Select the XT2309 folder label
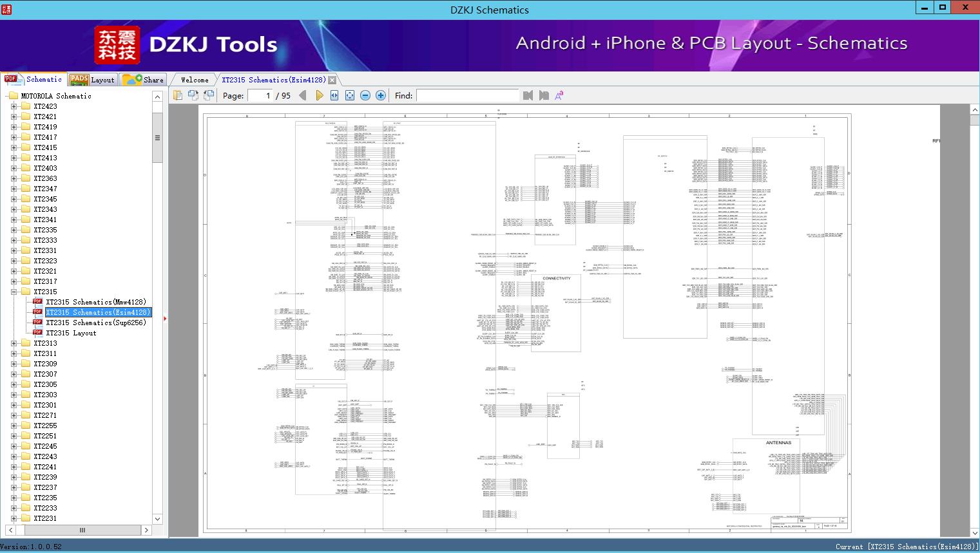980x553 pixels. click(45, 364)
